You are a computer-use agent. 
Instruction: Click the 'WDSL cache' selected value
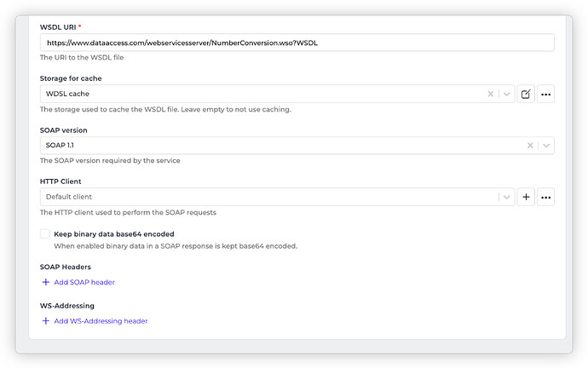coord(67,94)
